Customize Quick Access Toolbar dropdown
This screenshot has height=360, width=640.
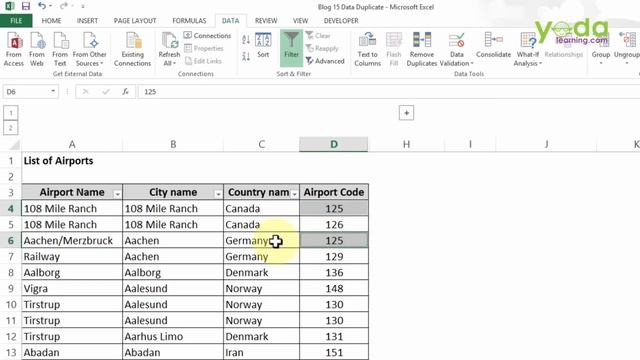click(x=83, y=7)
